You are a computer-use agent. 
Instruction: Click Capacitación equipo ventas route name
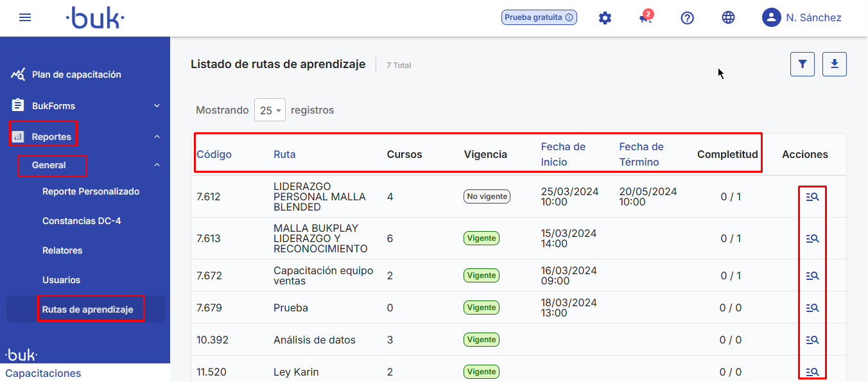click(x=324, y=275)
